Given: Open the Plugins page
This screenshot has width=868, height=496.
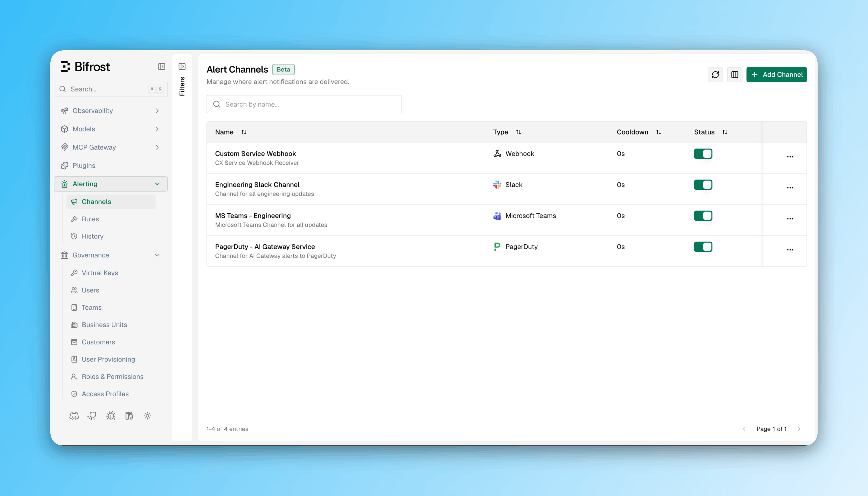Looking at the screenshot, I should tap(111, 166).
